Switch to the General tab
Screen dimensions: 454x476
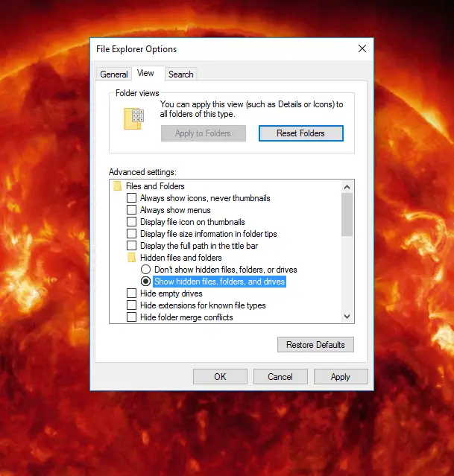(x=114, y=74)
